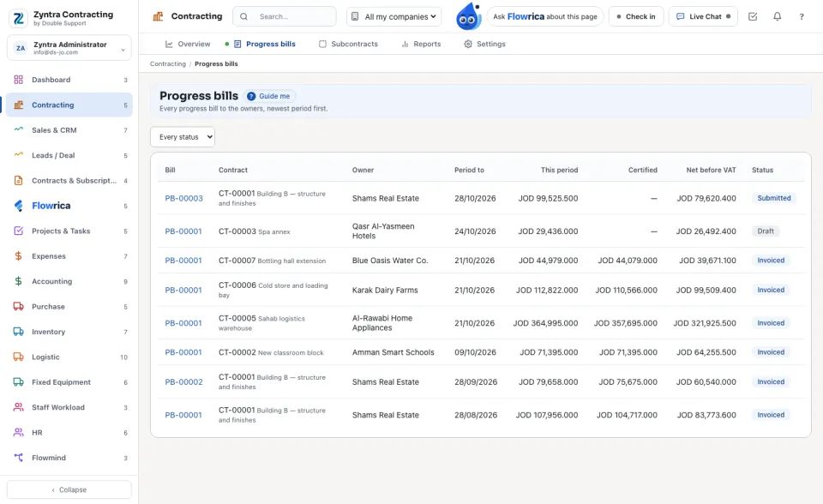
Task: Click amount JOD 364,995.000
Action: pos(545,323)
